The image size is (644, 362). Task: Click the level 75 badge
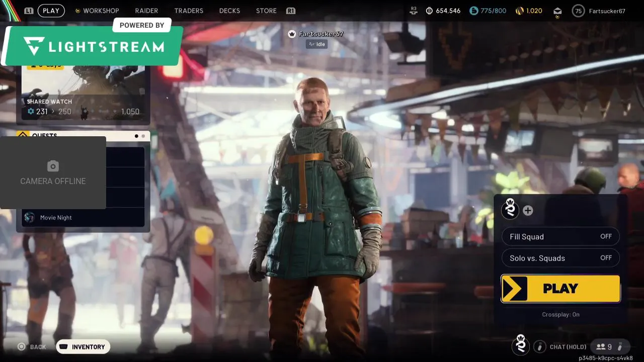(x=578, y=11)
